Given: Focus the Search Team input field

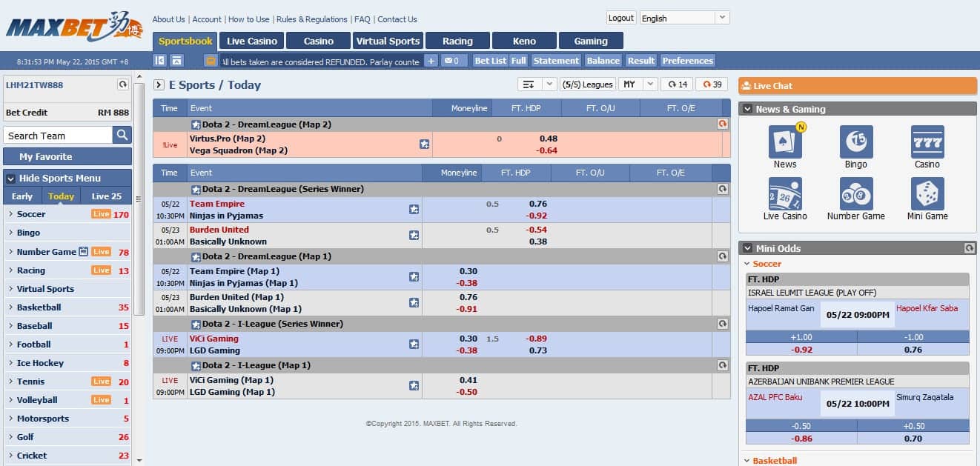Looking at the screenshot, I should click(58, 135).
